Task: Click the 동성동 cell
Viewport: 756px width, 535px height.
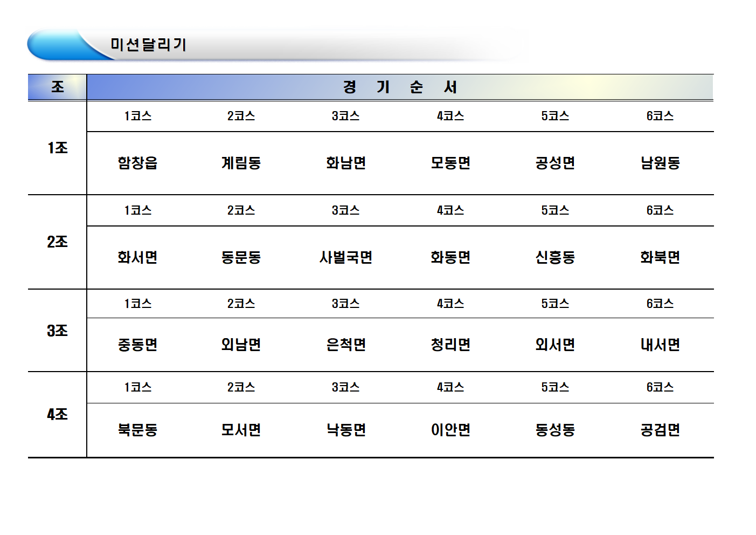Action: [x=555, y=430]
